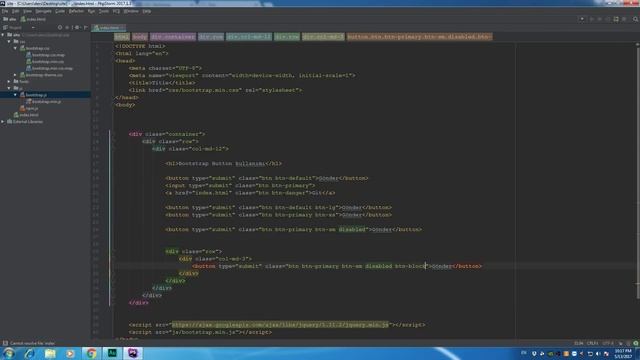Collapse the css folder

(10, 42)
